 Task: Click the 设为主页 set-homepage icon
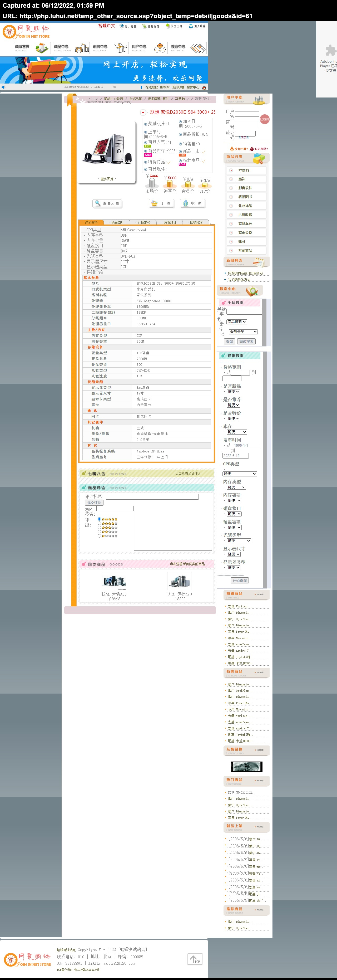tap(167, 26)
